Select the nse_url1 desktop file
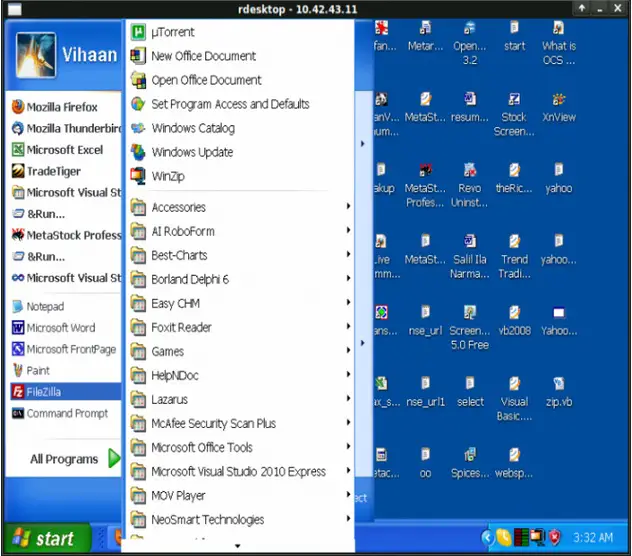 click(425, 392)
